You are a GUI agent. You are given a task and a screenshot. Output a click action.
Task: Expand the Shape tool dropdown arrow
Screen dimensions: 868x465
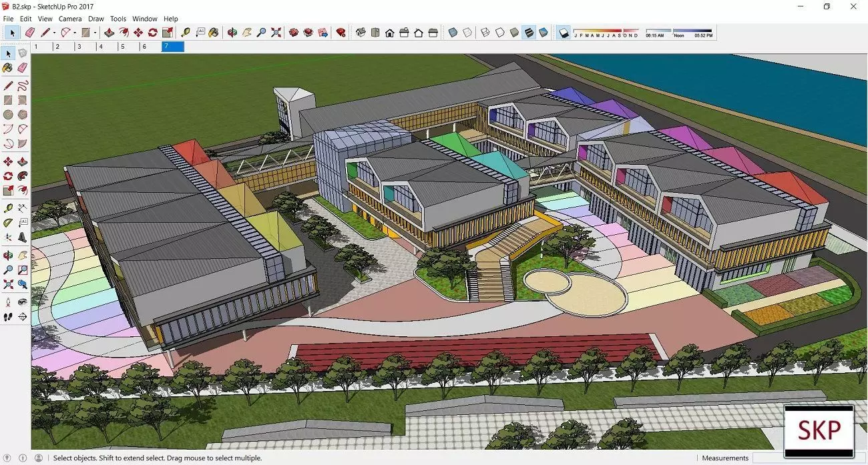point(95,32)
